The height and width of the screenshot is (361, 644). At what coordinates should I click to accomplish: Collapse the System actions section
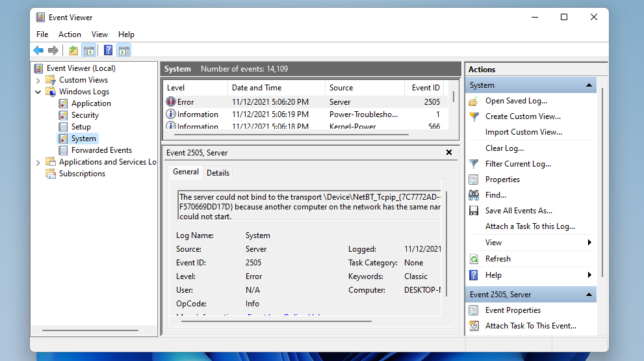(589, 85)
